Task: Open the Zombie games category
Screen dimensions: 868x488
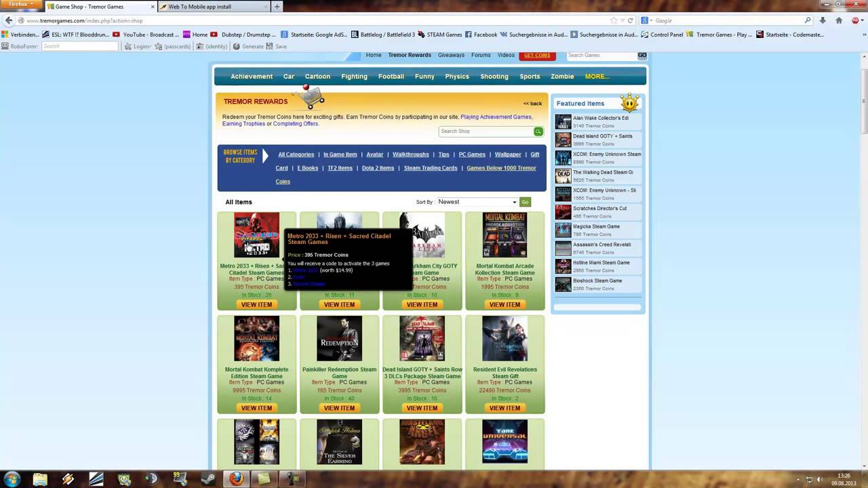Action: click(562, 77)
